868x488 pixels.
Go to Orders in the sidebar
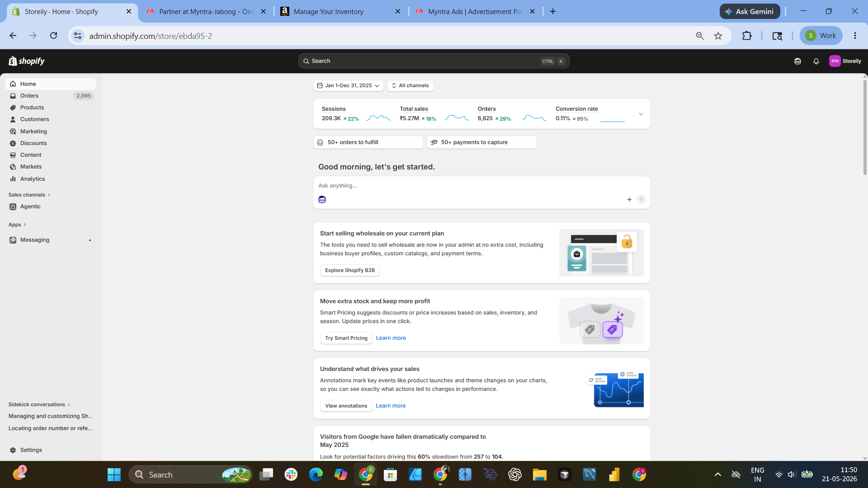[50, 96]
